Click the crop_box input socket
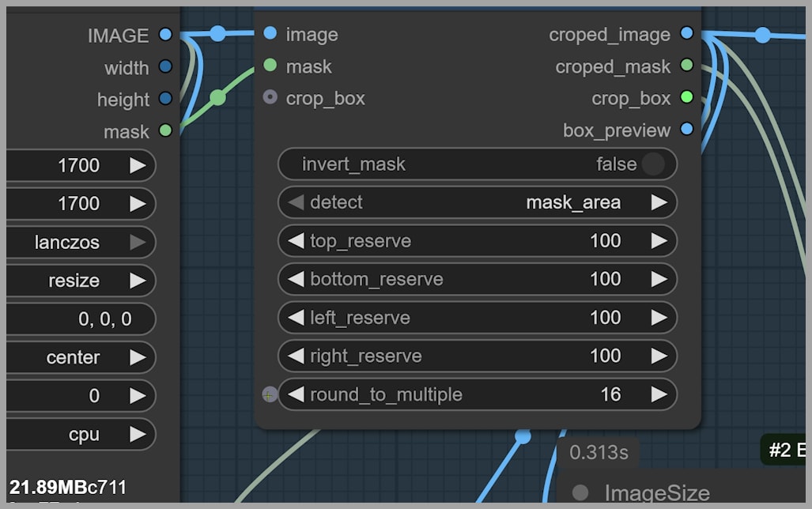Screen dimensions: 812x509 click(270, 97)
